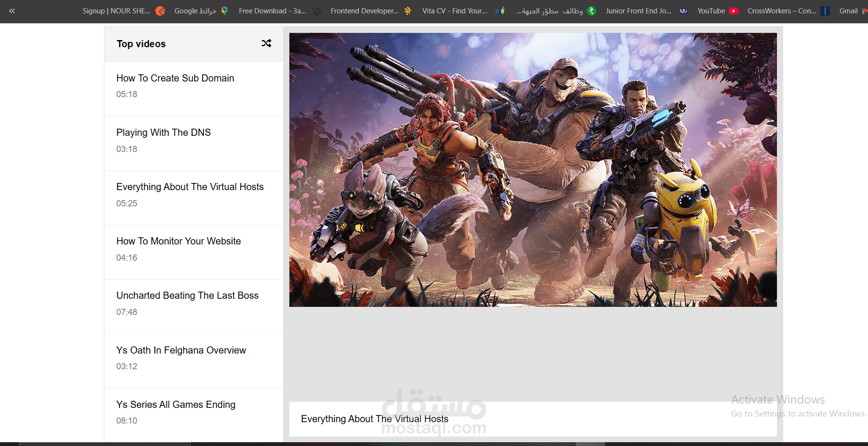The height and width of the screenshot is (446, 868).
Task: Play Uncharted Beating The Last Boss video
Action: 194,306
